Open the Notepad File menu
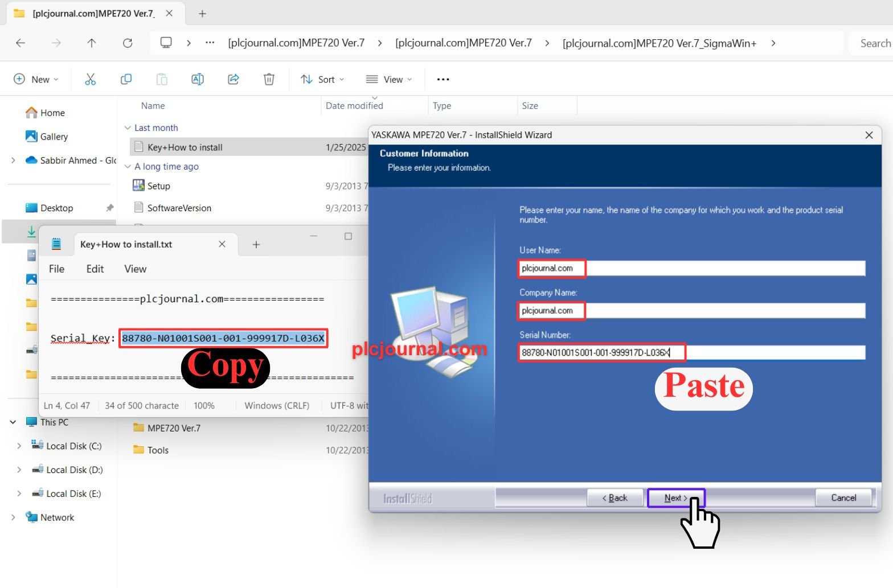Viewport: 893px width, 588px height. click(x=56, y=269)
